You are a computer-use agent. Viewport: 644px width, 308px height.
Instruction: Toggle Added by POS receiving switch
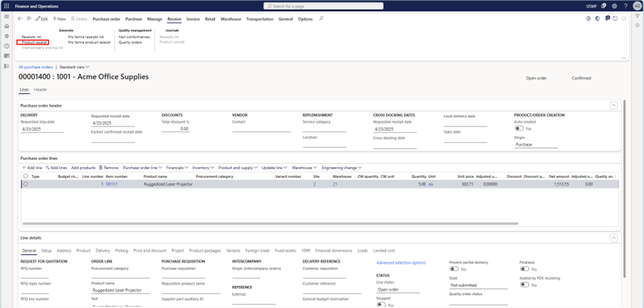point(525,285)
